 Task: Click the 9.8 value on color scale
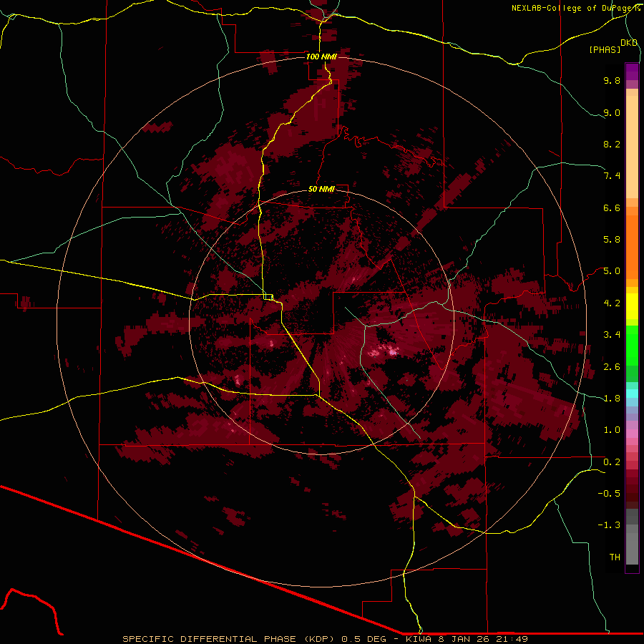612,80
